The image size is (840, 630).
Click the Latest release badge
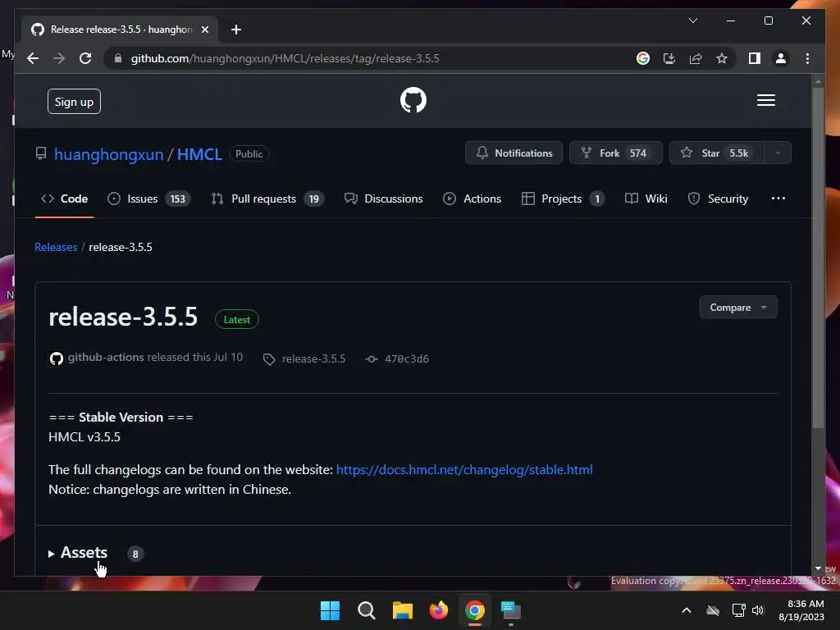[x=237, y=320]
